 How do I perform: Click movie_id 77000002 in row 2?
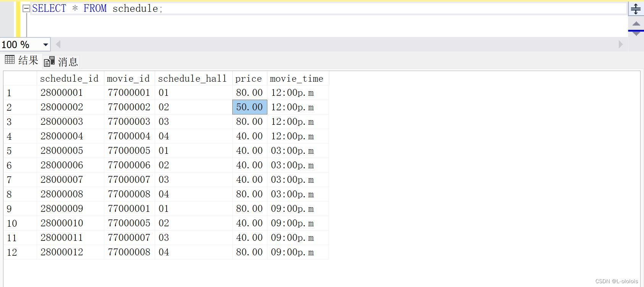pyautogui.click(x=129, y=107)
